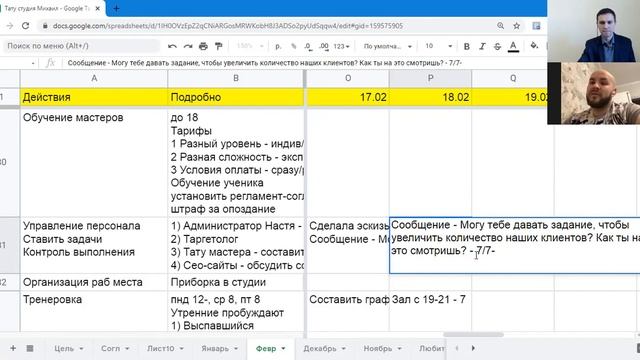Select the Действия header cell
Image resolution: width=640 pixels, height=360 pixels.
point(94,97)
